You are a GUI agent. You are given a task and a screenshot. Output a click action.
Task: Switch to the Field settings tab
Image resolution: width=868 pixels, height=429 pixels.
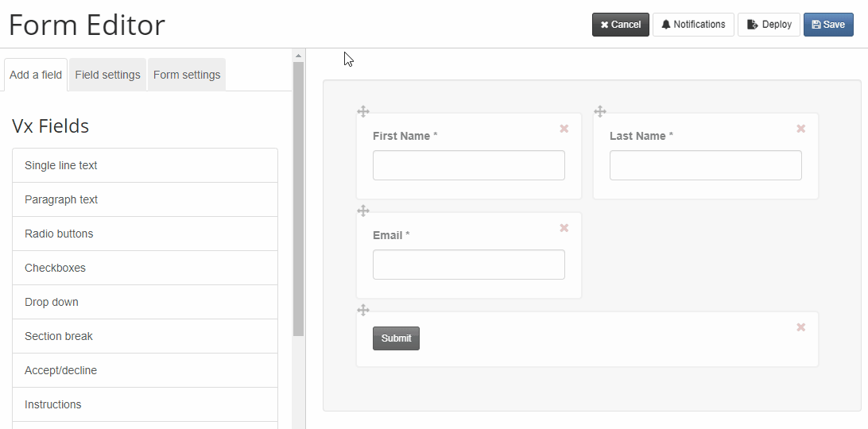coord(108,75)
